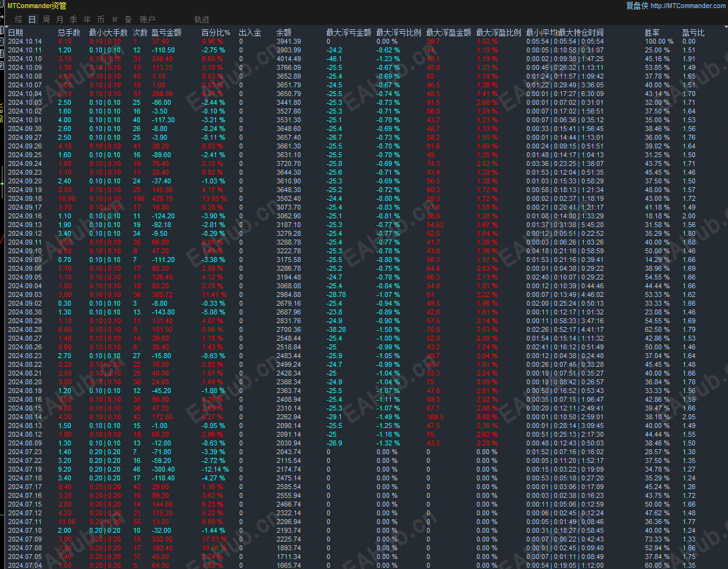Open the 周 weekly tab
Viewport: 728px width, 569px height.
pyautogui.click(x=46, y=19)
